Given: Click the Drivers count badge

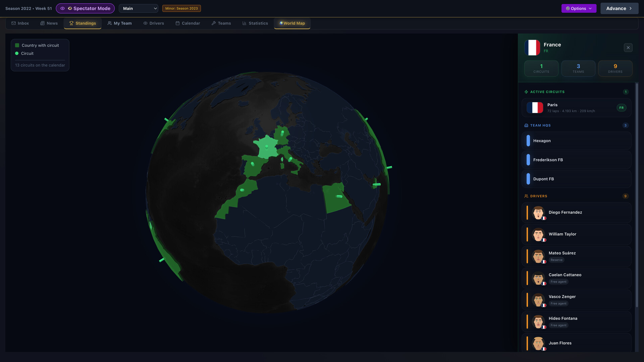Looking at the screenshot, I should (625, 196).
